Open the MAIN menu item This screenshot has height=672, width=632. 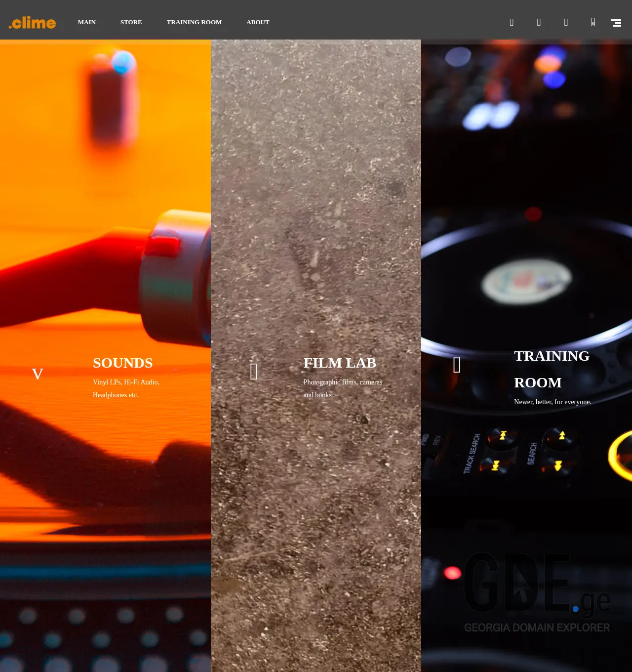point(87,22)
